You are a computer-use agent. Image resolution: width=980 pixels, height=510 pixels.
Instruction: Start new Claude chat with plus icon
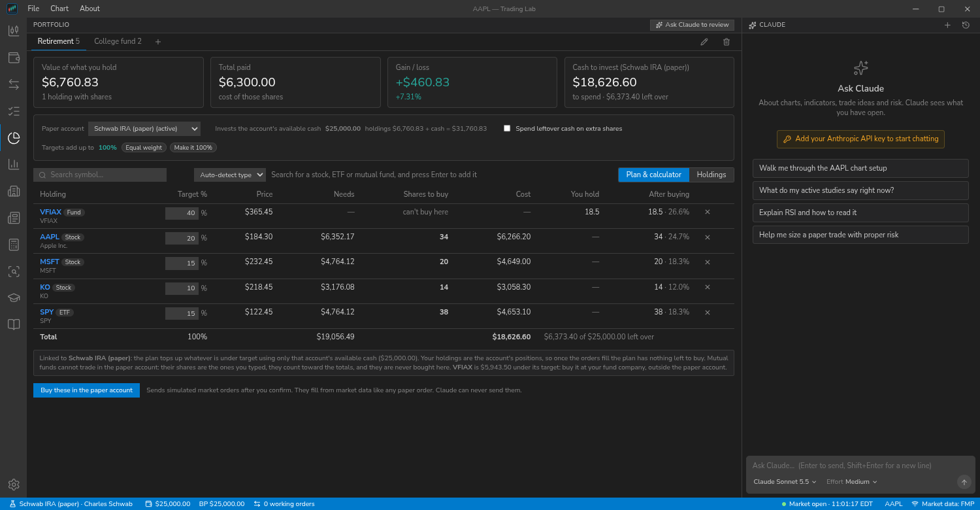tap(947, 25)
